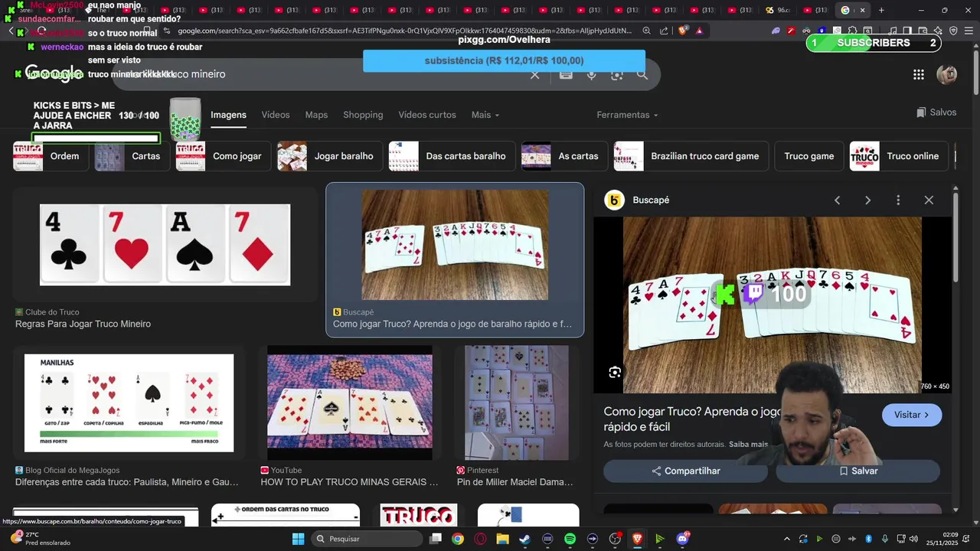Show hidden system tray icons chevron
The width and height of the screenshot is (980, 551).
(x=786, y=539)
